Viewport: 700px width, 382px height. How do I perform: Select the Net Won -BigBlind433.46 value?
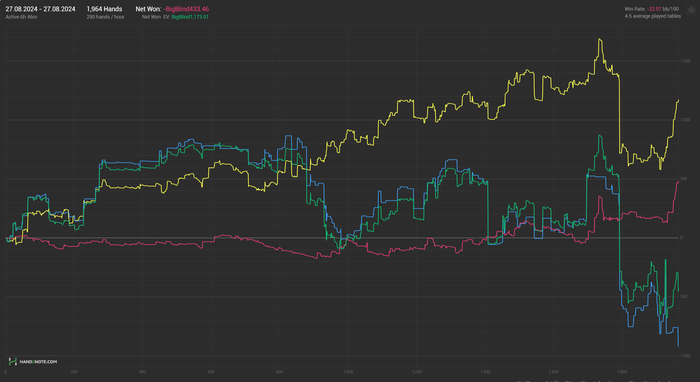click(186, 9)
